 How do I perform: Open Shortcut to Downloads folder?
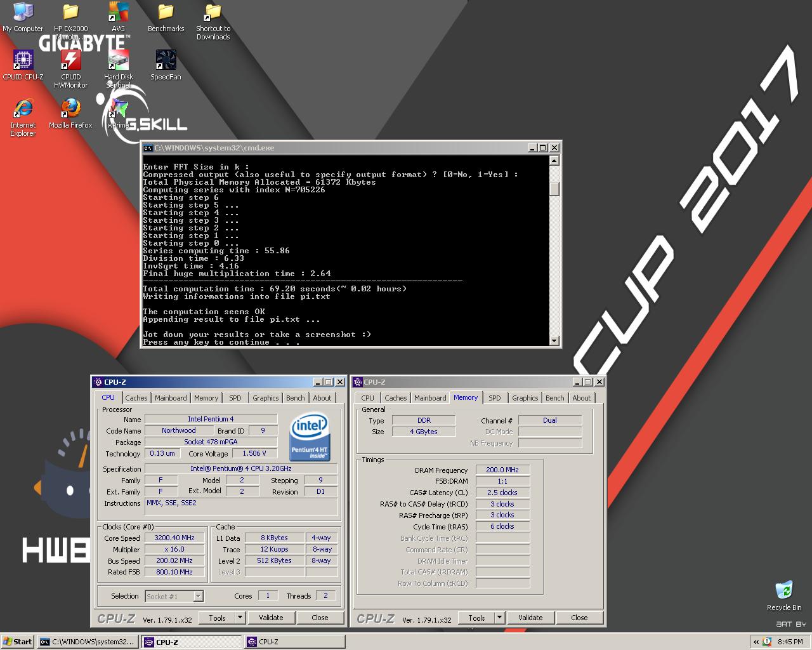coord(213,21)
